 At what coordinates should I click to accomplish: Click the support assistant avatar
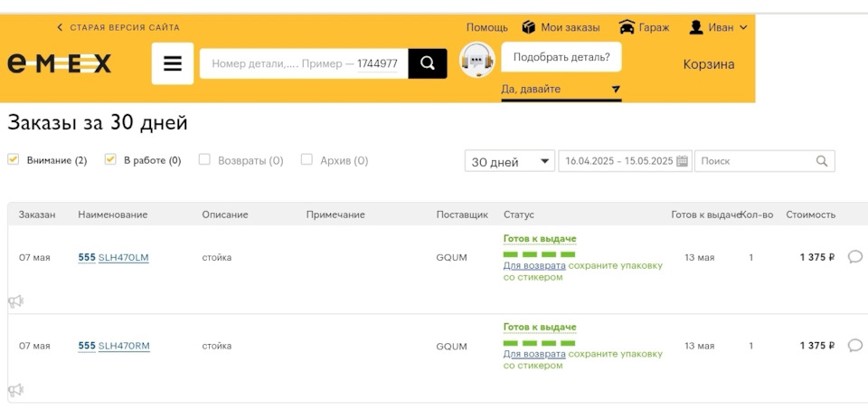[x=477, y=61]
